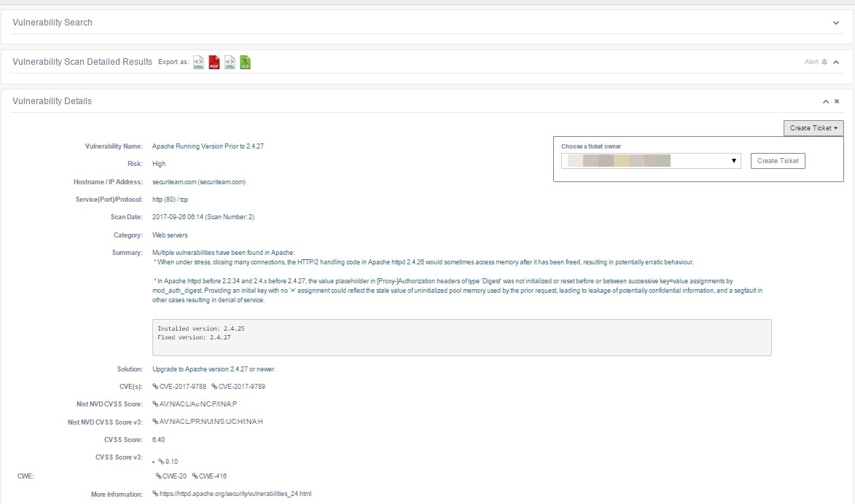Open the Nist NVD CVSS v3 vector link
The height and width of the screenshot is (504, 855).
207,422
